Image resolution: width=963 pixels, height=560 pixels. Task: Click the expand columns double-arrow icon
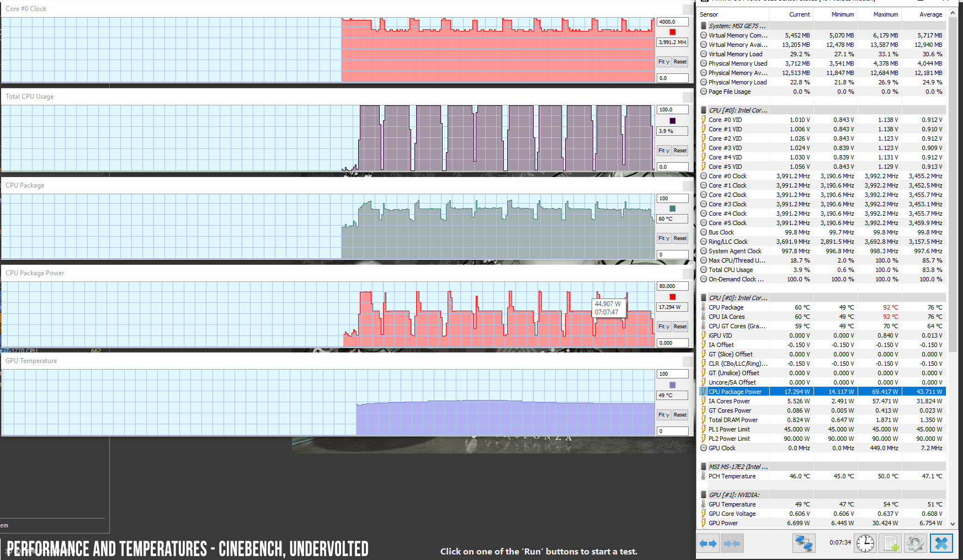[707, 543]
